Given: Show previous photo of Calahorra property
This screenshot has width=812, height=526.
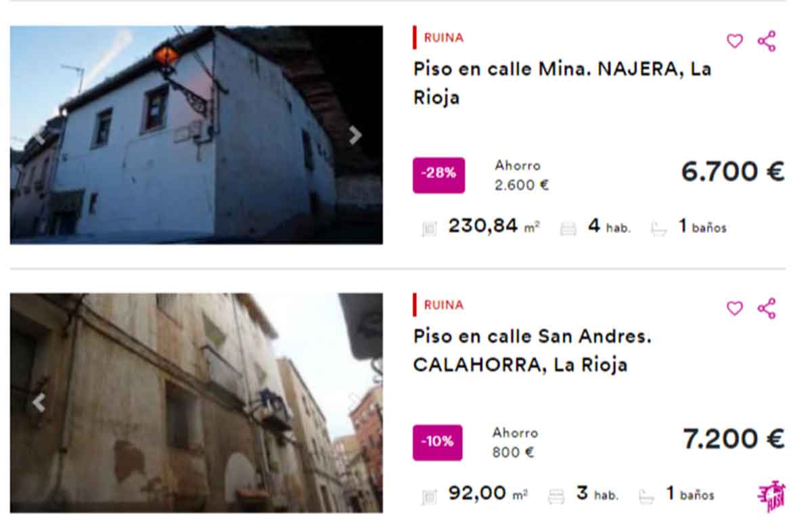Looking at the screenshot, I should click(x=39, y=403).
